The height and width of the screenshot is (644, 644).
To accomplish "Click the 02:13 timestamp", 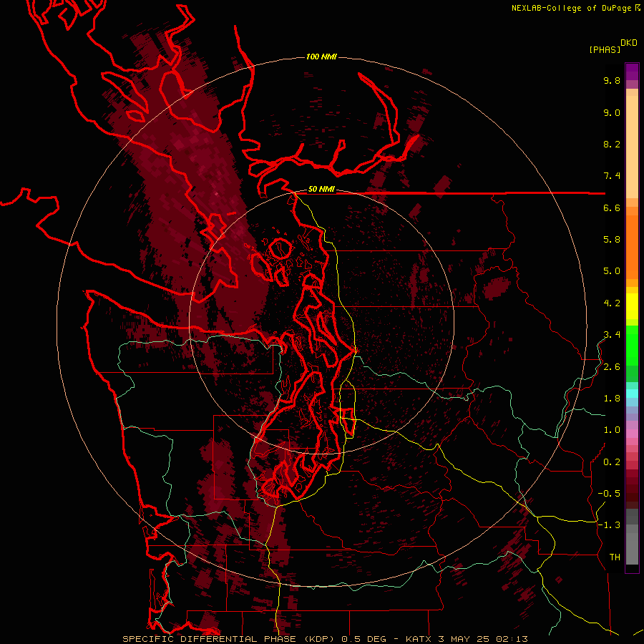I will coord(512,639).
